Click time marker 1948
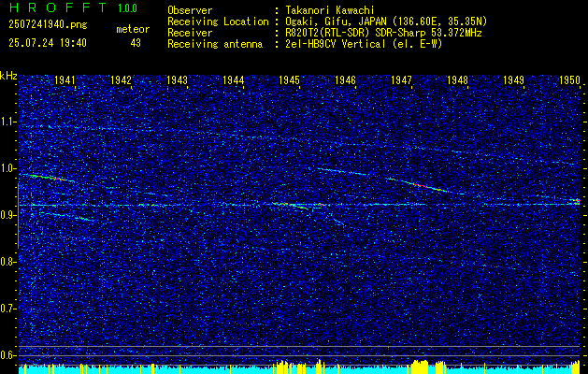588x374 pixels. tap(457, 80)
